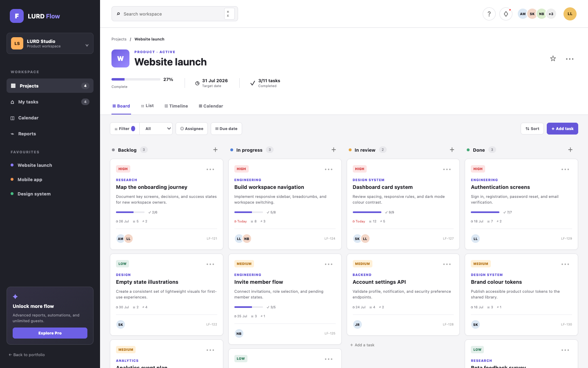Open Reports in the sidebar

50,134
